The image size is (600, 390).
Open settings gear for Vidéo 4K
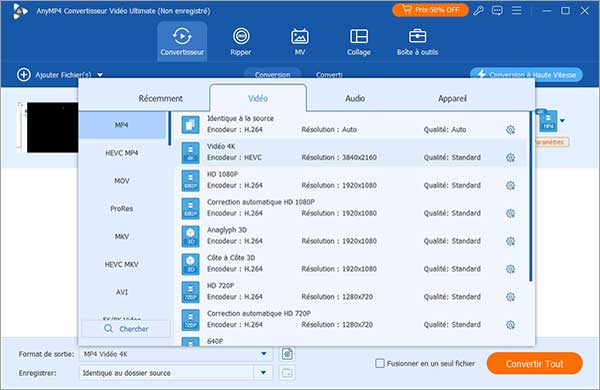pyautogui.click(x=510, y=157)
